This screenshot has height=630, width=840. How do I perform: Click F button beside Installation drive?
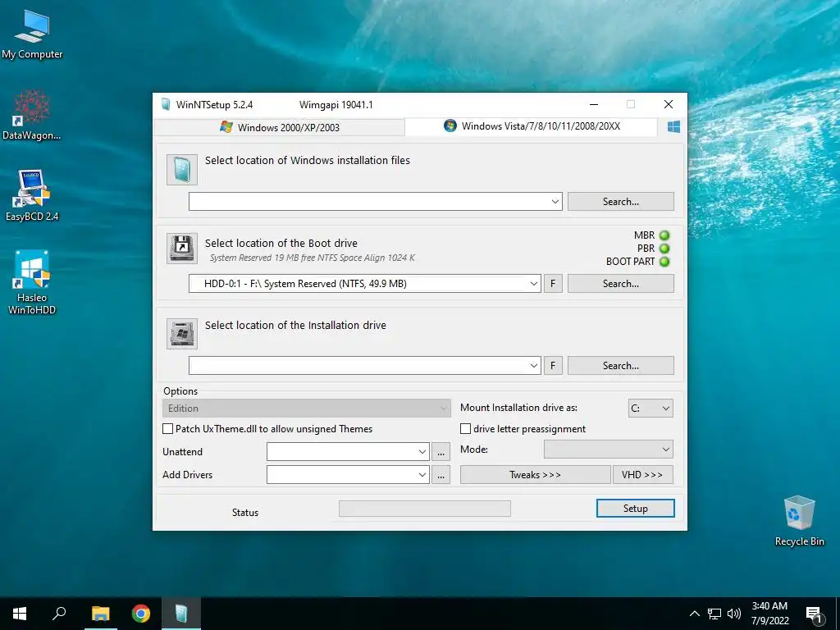click(x=553, y=365)
